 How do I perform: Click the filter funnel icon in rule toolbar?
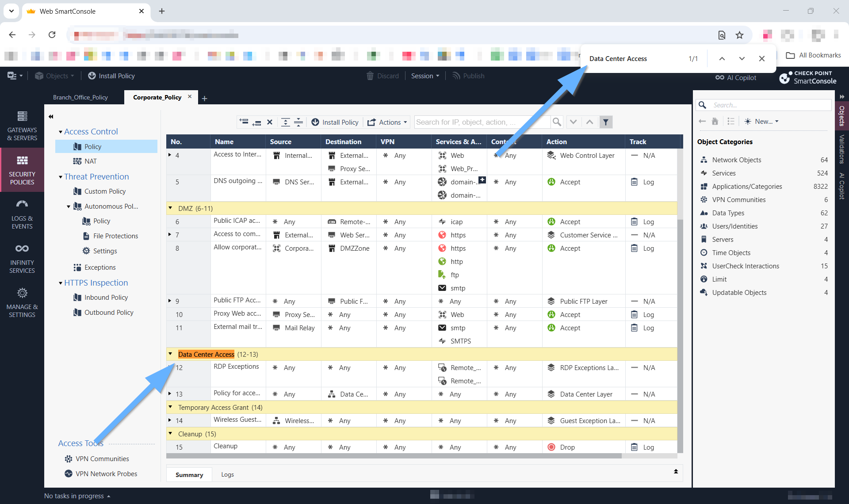(x=606, y=122)
